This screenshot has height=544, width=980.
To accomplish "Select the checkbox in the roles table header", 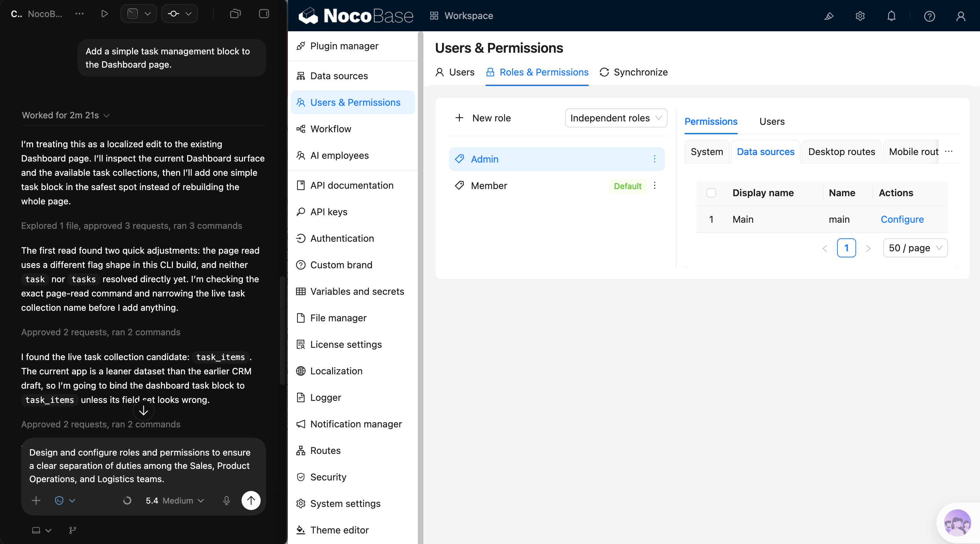I will pos(711,193).
